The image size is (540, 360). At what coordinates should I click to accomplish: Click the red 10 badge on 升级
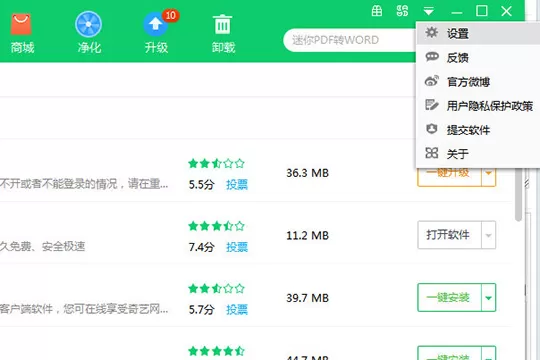(170, 15)
